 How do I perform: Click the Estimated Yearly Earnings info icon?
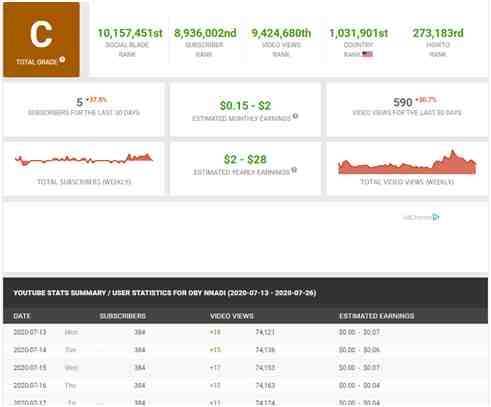coord(294,170)
